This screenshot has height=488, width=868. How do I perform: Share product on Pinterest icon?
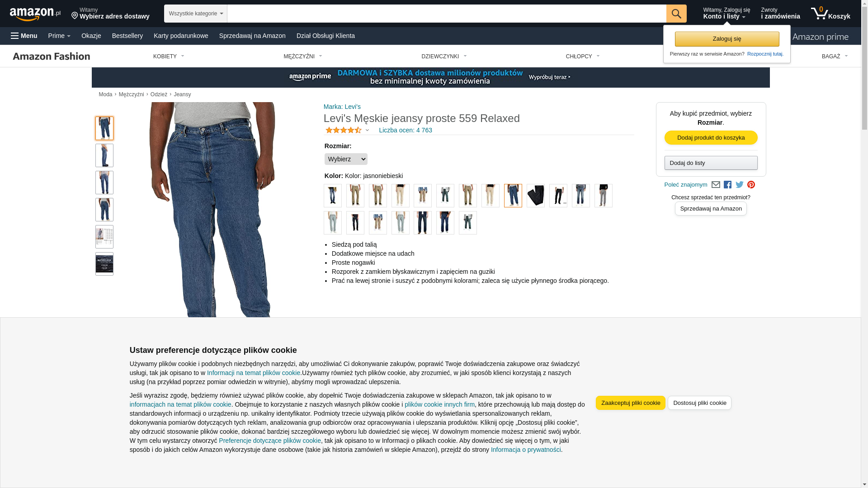tap(751, 185)
